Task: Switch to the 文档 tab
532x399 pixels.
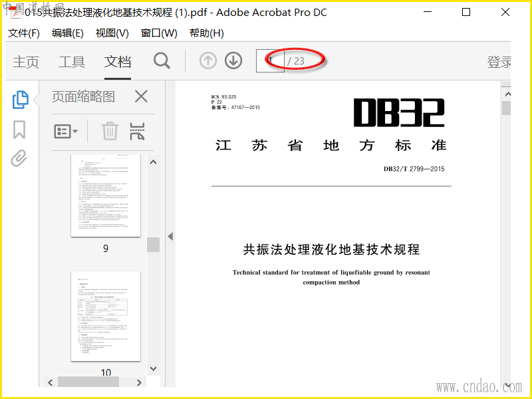Action: (118, 62)
